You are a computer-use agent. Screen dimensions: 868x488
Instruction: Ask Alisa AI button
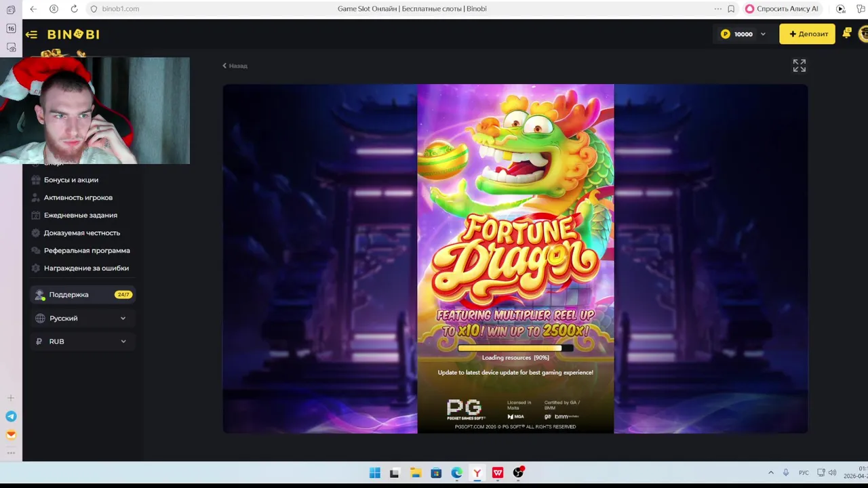tap(782, 9)
